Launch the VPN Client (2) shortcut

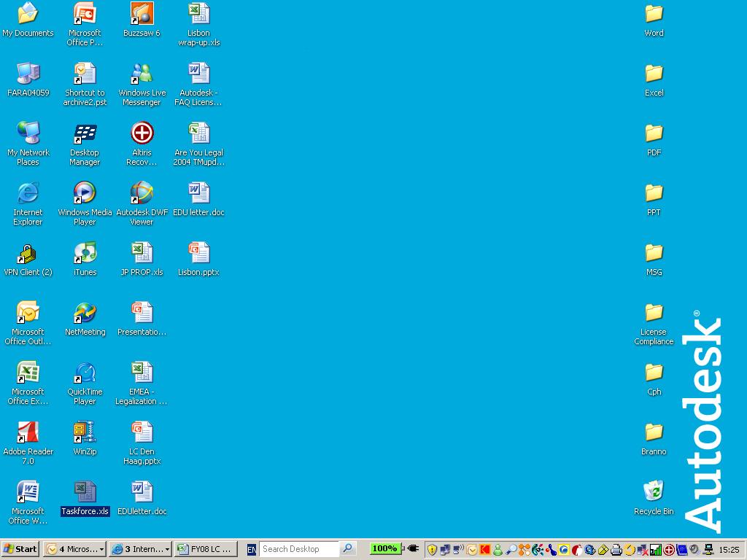pyautogui.click(x=28, y=253)
